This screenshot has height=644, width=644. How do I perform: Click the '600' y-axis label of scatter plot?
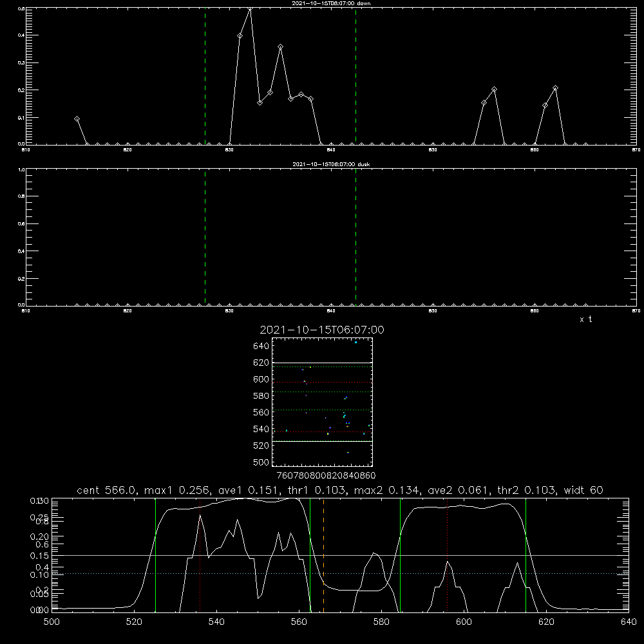click(261, 379)
